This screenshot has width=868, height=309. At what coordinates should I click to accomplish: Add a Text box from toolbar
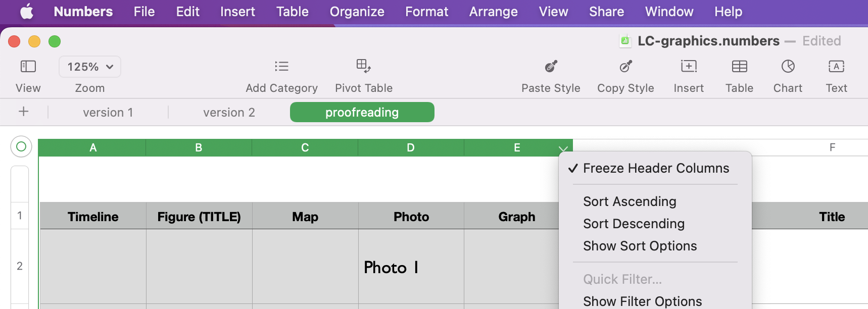click(836, 67)
